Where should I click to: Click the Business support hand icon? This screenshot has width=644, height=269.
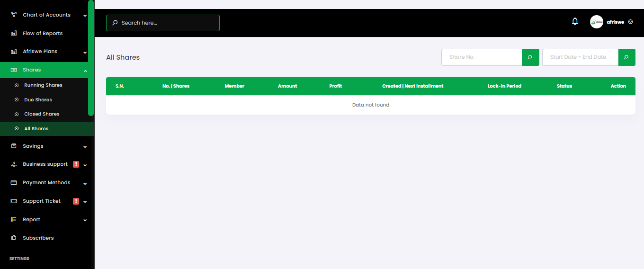point(14,164)
